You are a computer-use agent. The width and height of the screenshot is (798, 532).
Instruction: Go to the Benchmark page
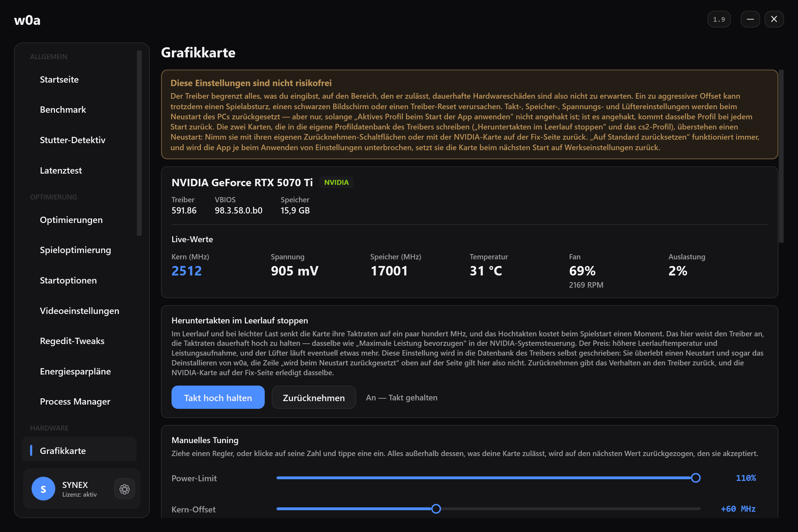[x=79, y=110]
